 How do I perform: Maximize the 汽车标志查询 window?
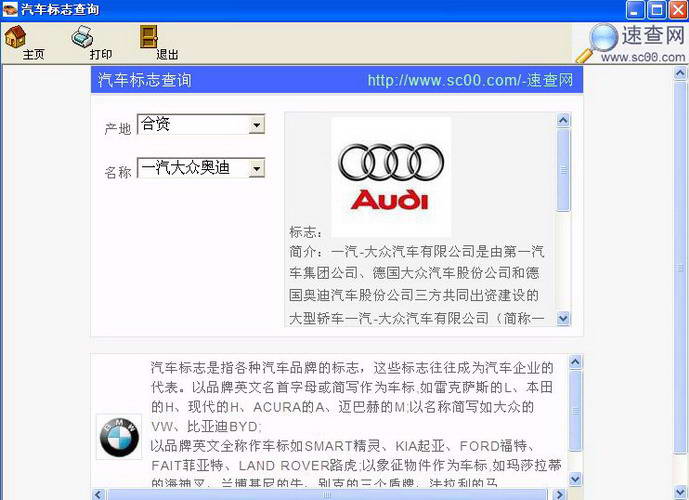click(657, 10)
